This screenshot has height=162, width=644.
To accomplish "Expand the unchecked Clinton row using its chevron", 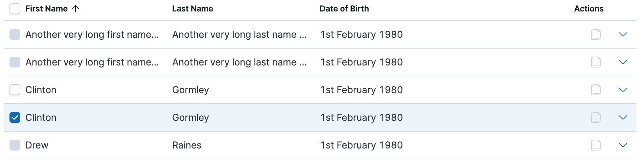I will pyautogui.click(x=623, y=90).
